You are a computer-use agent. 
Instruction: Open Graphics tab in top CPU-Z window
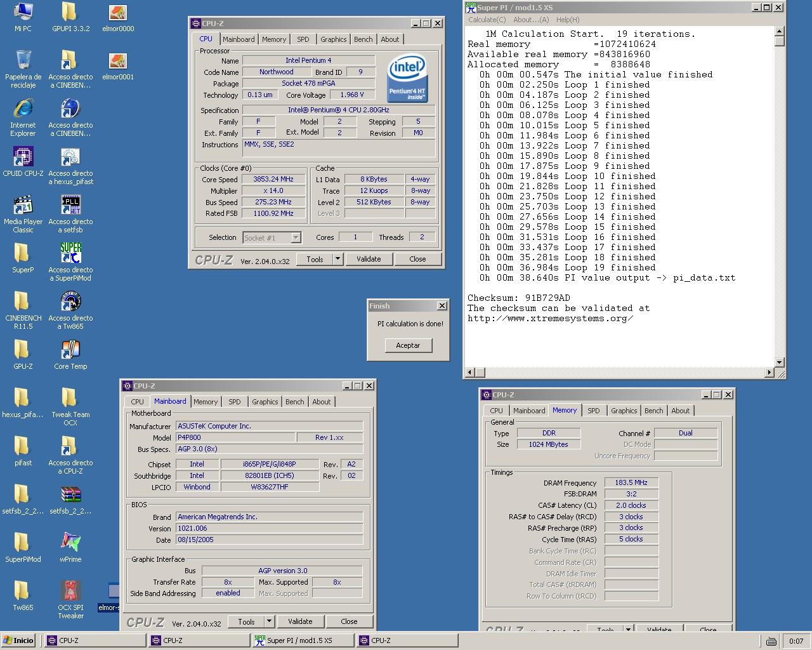[x=334, y=39]
